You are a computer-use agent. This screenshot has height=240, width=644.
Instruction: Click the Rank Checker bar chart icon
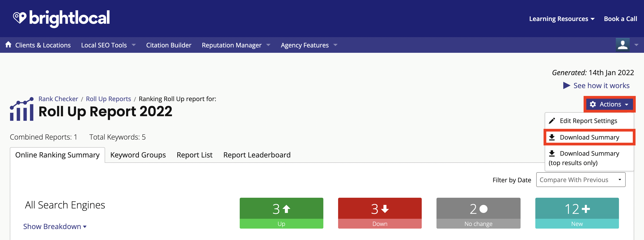(22, 109)
